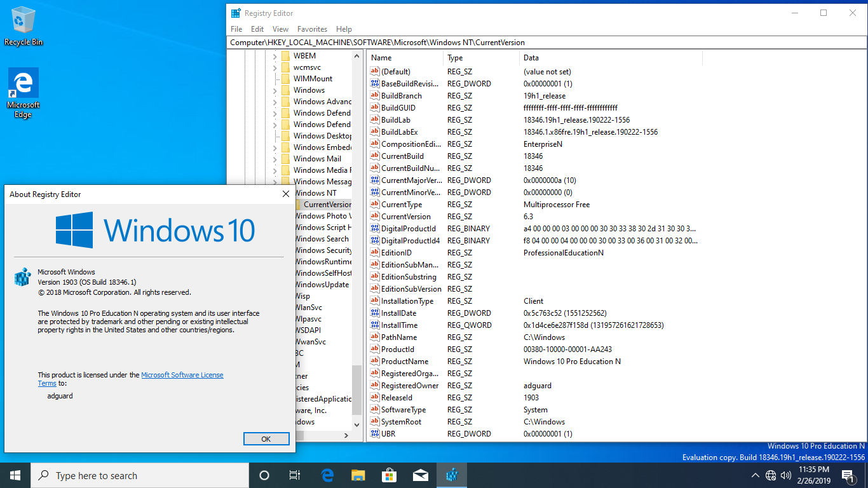Click the Windows Mail folder icon
The image size is (868, 488).
[285, 159]
